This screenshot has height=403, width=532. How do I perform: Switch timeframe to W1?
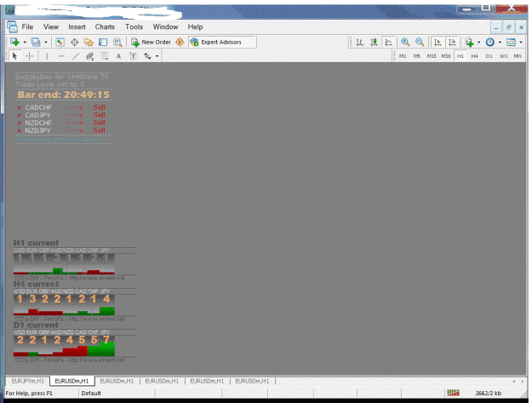coord(504,56)
